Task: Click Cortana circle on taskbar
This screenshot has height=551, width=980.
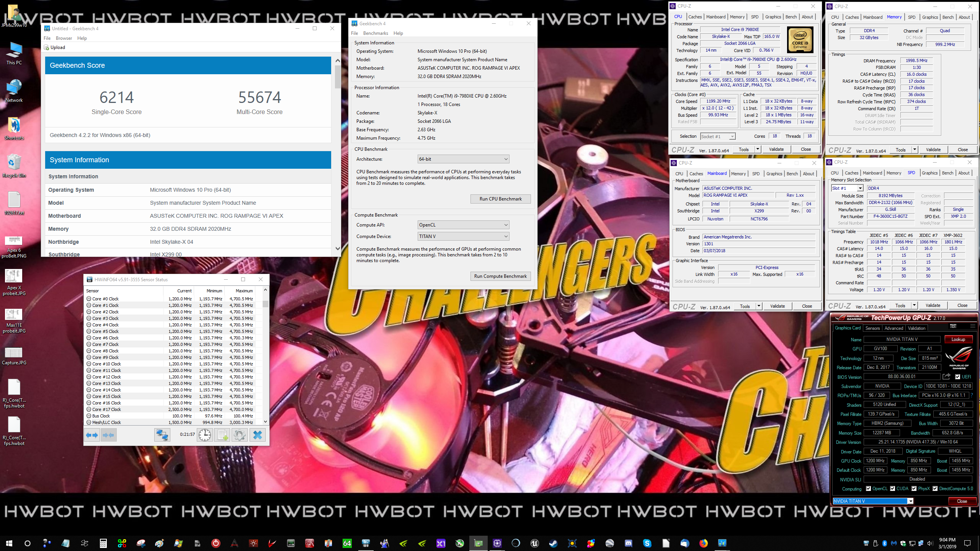Action: click(x=28, y=543)
